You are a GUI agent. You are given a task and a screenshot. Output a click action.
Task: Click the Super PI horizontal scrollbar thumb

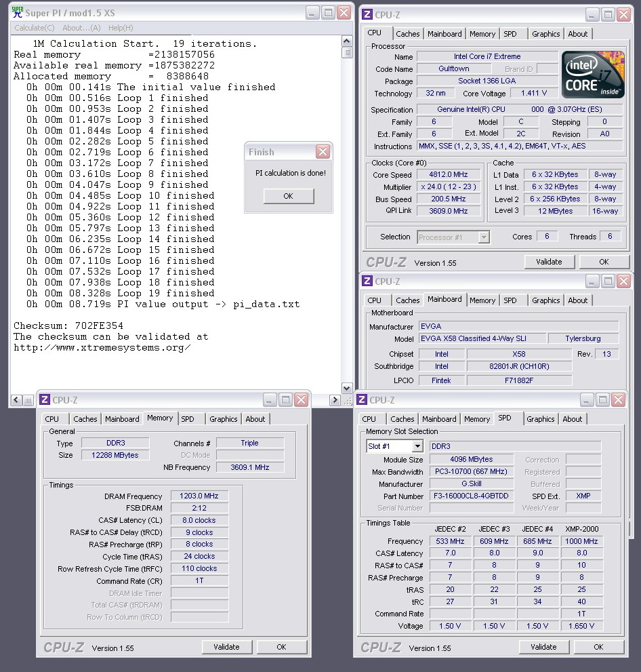pos(28,400)
